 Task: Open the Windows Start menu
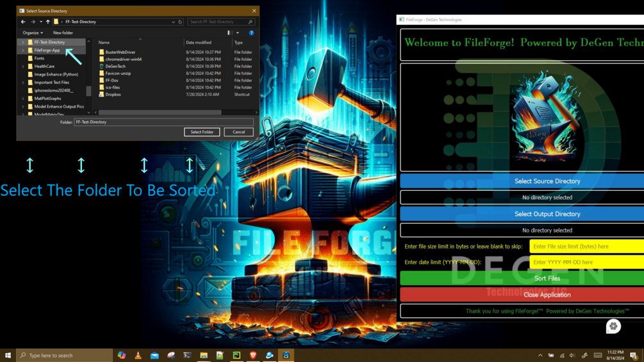point(8,356)
